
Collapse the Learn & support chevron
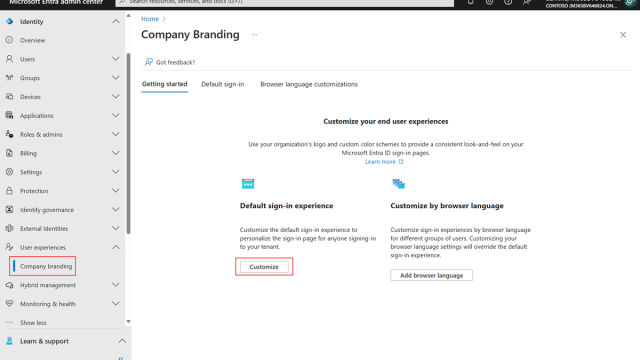coord(122,341)
